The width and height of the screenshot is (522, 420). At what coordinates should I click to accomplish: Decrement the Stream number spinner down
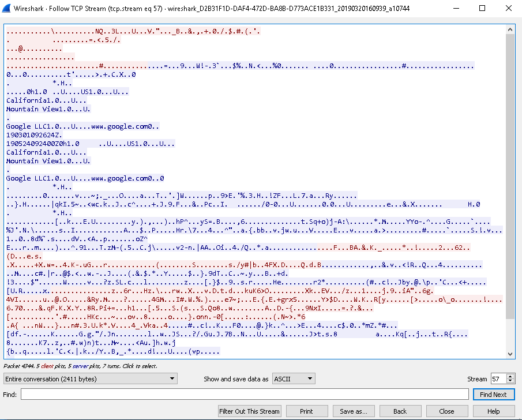[x=510, y=381]
